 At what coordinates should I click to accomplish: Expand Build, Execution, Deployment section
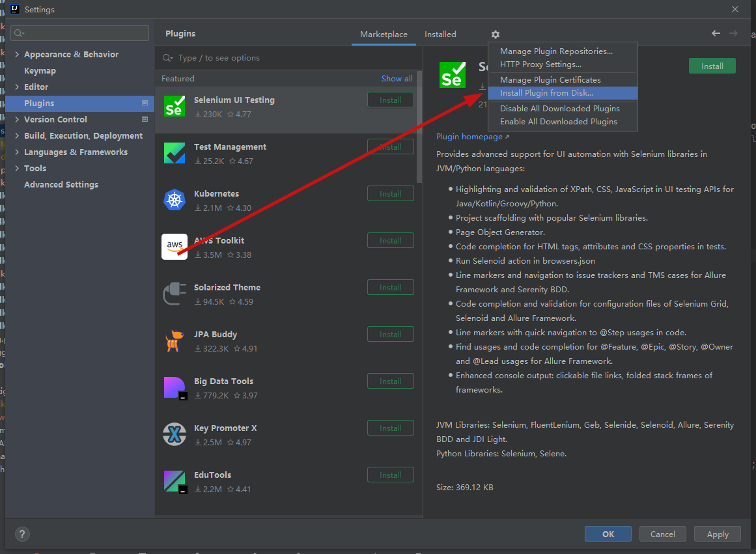tap(18, 135)
